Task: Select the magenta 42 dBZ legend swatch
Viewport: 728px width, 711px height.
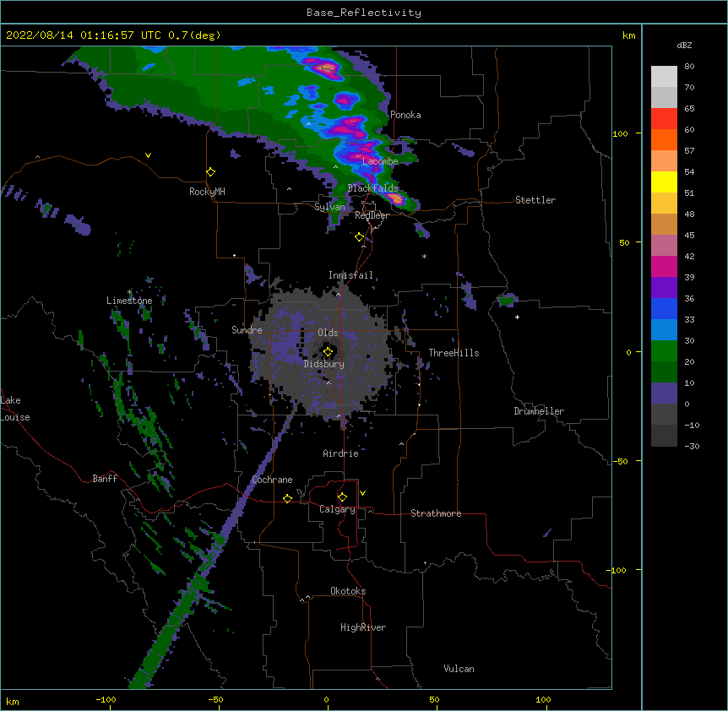Action: pos(664,266)
